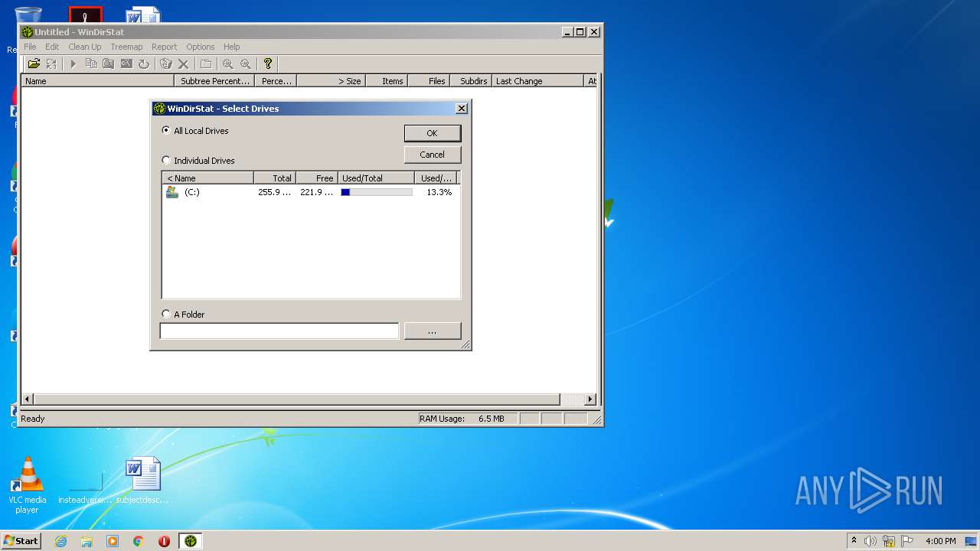Click the 13.3% used value for C:

(x=439, y=192)
